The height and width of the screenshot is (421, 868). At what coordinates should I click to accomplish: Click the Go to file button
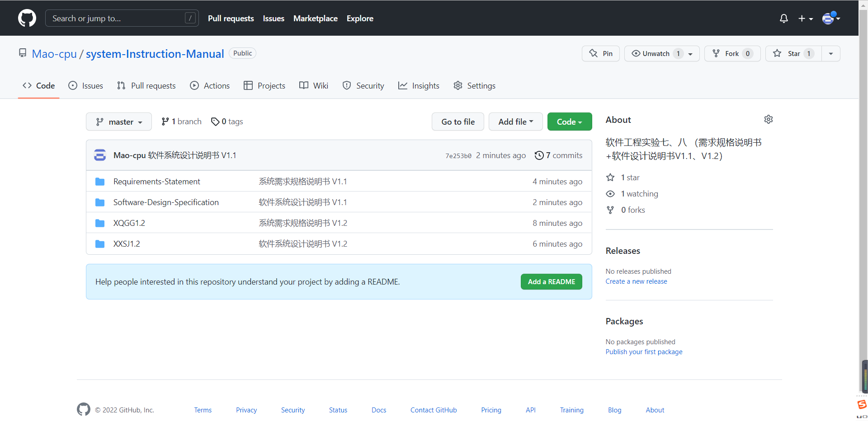pos(458,122)
